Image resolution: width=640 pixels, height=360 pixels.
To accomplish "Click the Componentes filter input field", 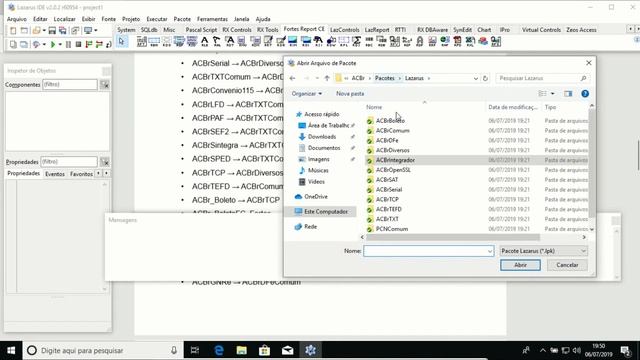I will tap(70, 84).
